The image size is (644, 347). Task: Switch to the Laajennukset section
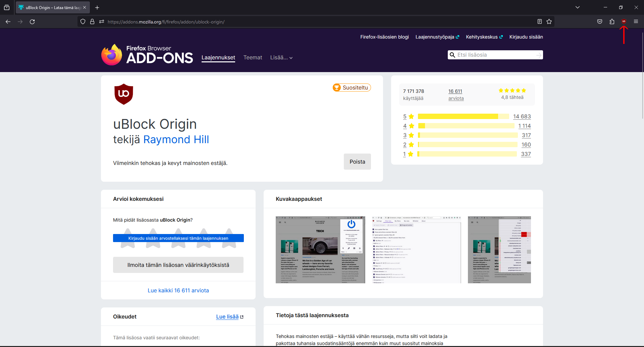tap(218, 58)
